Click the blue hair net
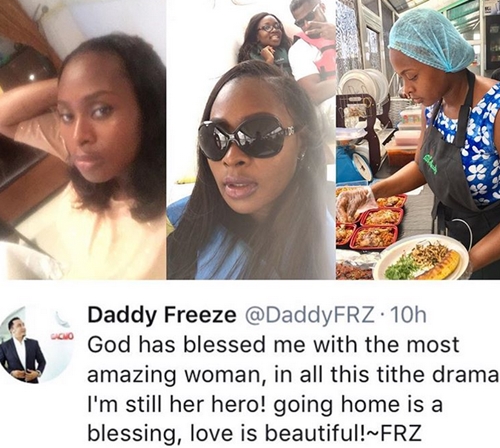 tap(432, 39)
